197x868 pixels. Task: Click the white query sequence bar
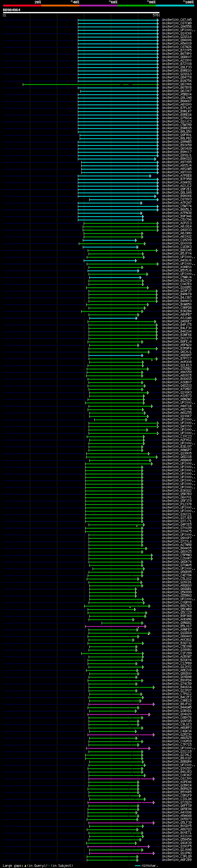pos(81,13)
